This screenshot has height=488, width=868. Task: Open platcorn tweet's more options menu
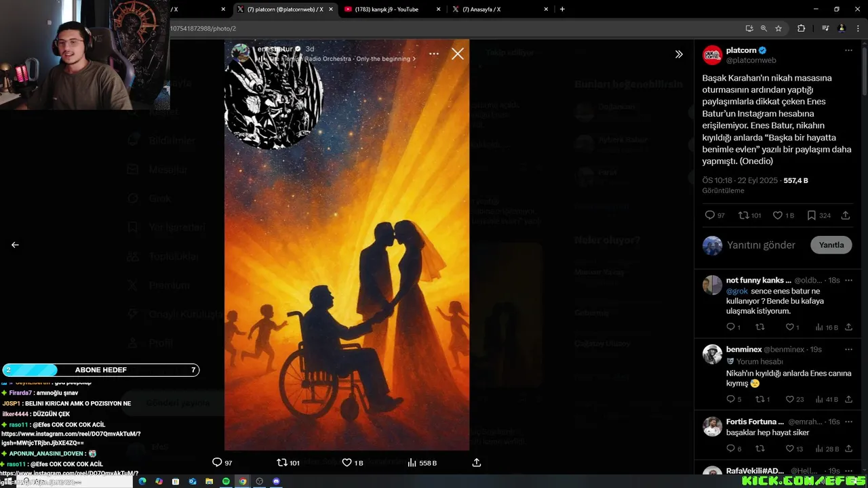(x=848, y=50)
